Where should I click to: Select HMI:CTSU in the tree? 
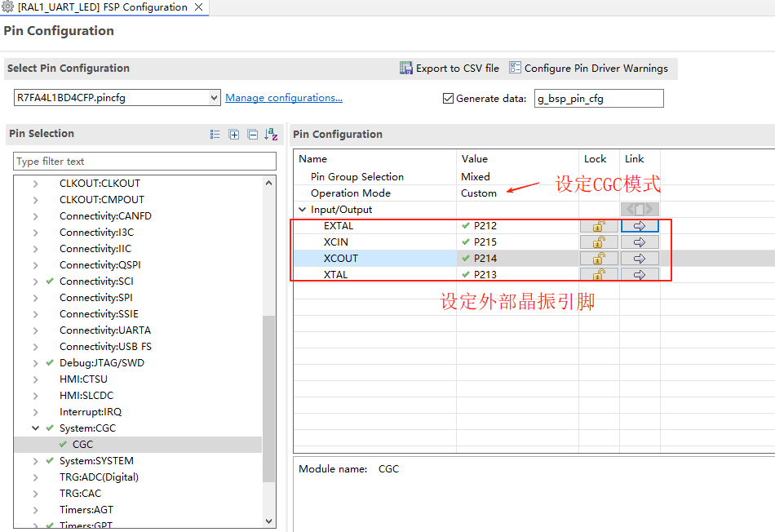(x=83, y=379)
